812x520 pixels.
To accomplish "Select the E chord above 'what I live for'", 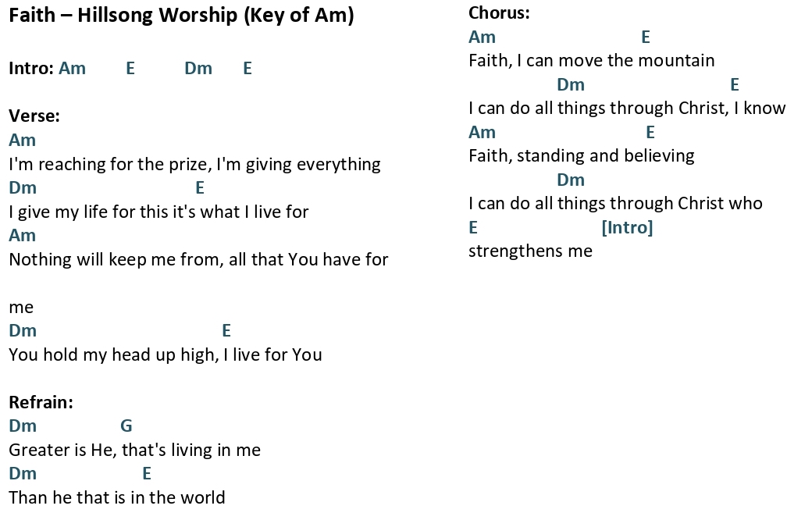I will 200,187.
